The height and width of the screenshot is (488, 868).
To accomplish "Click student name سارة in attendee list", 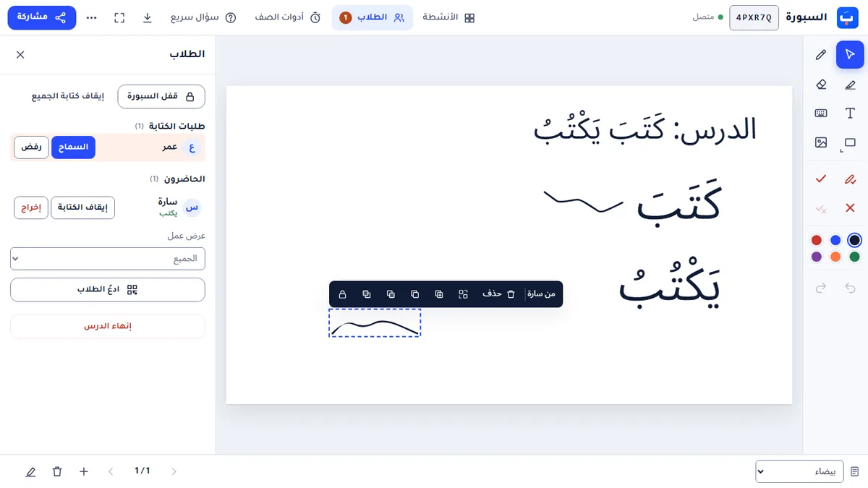I will (x=168, y=202).
